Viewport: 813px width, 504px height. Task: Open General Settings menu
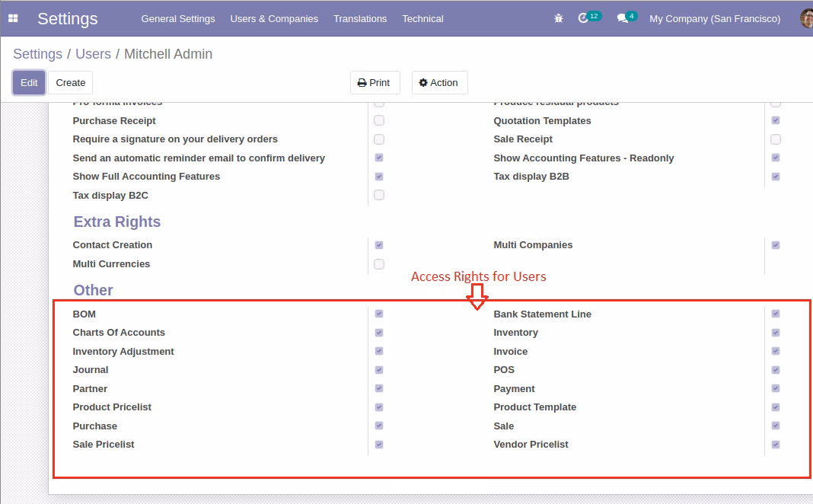pos(178,19)
